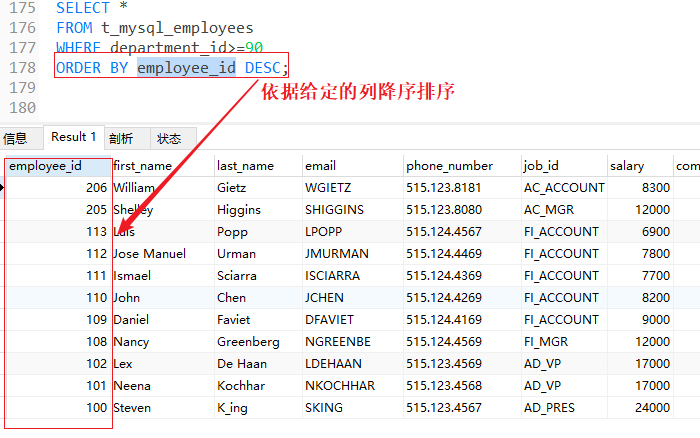Click the DESC keyword in the query
This screenshot has width=700, height=438.
pyautogui.click(x=262, y=68)
